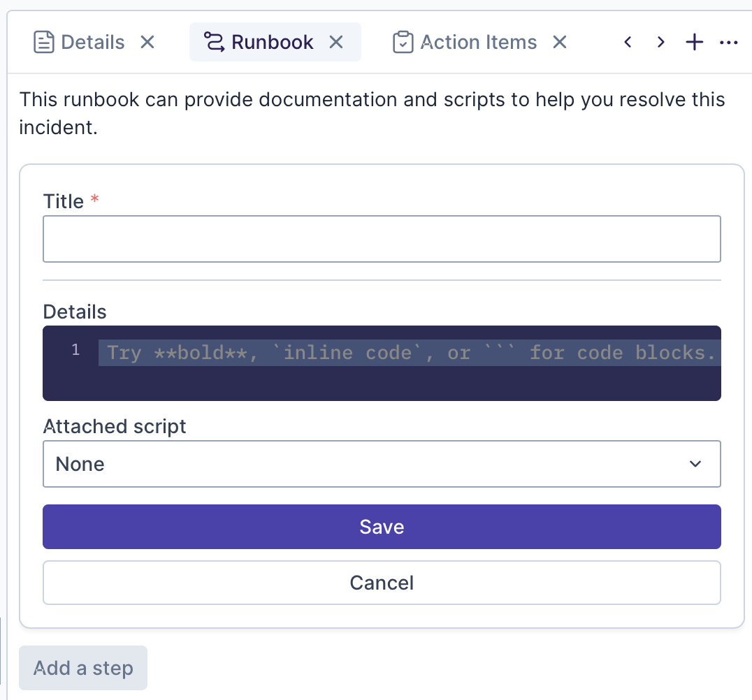The width and height of the screenshot is (752, 700).
Task: Close the Runbook tab
Action: click(x=336, y=43)
